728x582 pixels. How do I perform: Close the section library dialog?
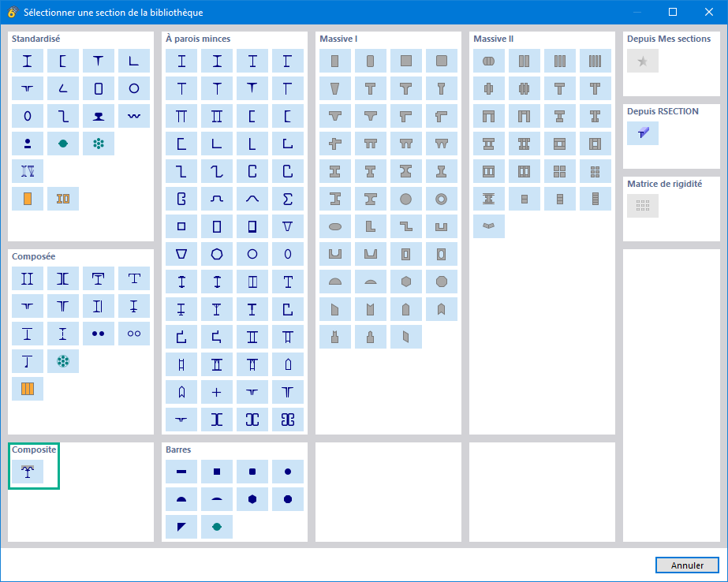[708, 12]
